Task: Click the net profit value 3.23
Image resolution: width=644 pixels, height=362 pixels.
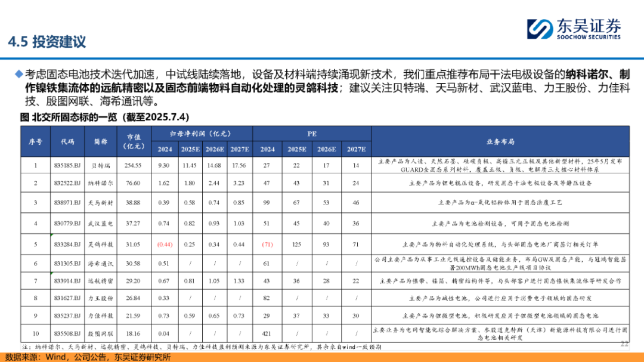Action: pyautogui.click(x=239, y=183)
